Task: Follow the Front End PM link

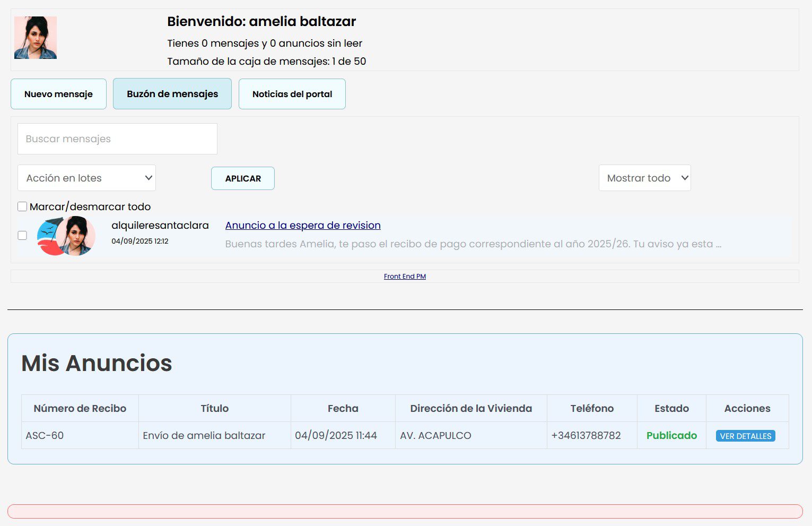Action: tap(405, 277)
